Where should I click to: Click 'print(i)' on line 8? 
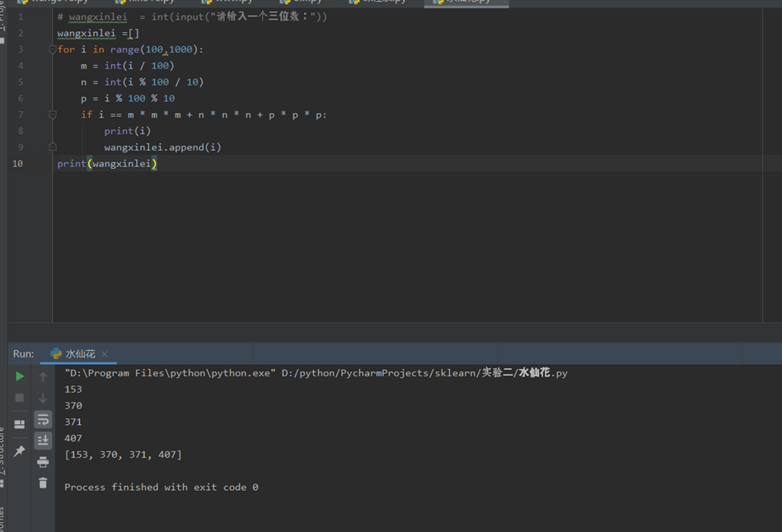coord(127,131)
